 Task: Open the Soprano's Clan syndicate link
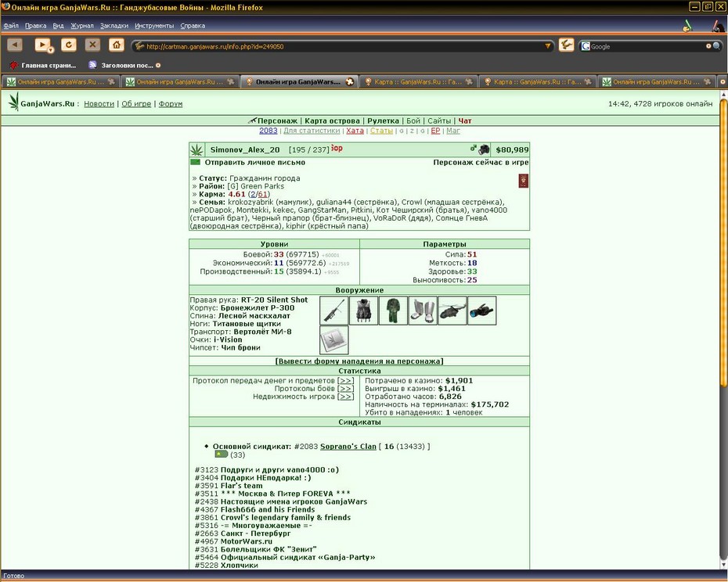pos(348,447)
